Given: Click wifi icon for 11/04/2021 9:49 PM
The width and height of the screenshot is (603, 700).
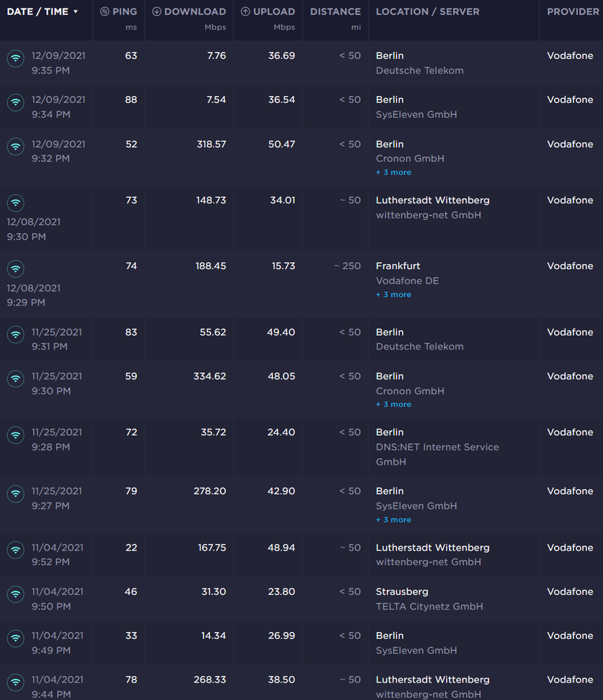Looking at the screenshot, I should [15, 638].
